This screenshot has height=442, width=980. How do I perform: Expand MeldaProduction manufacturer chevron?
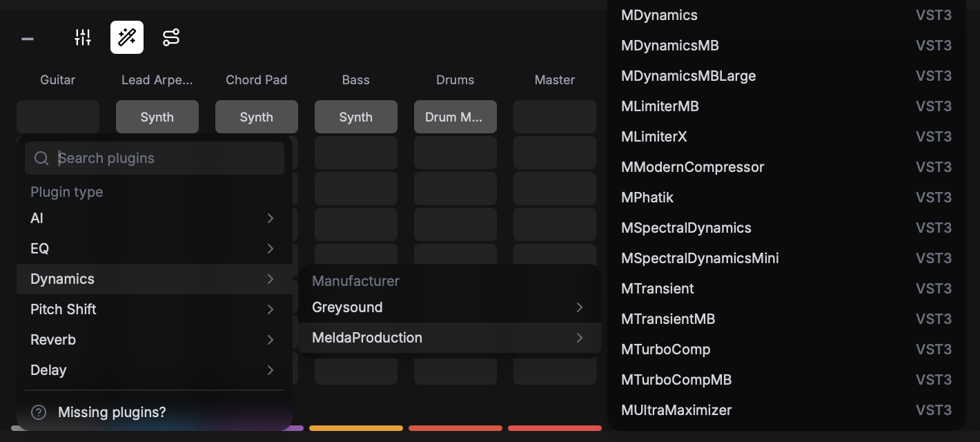(580, 338)
